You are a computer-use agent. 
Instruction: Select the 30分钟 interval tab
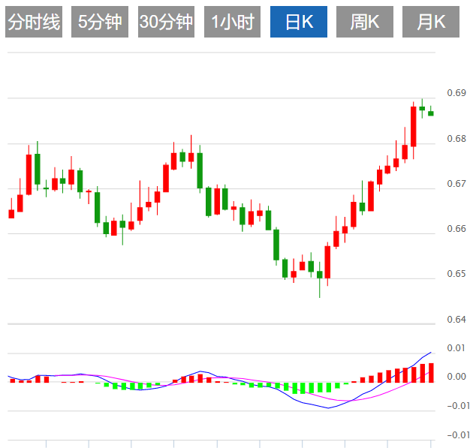tap(166, 22)
